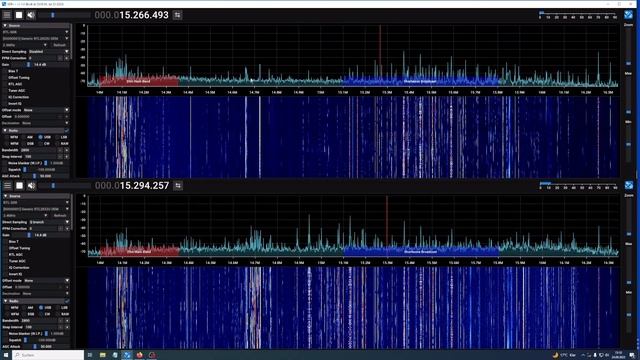
Task: Toggle IQ Correction in the 15.294.257 window
Action: (x=5, y=268)
